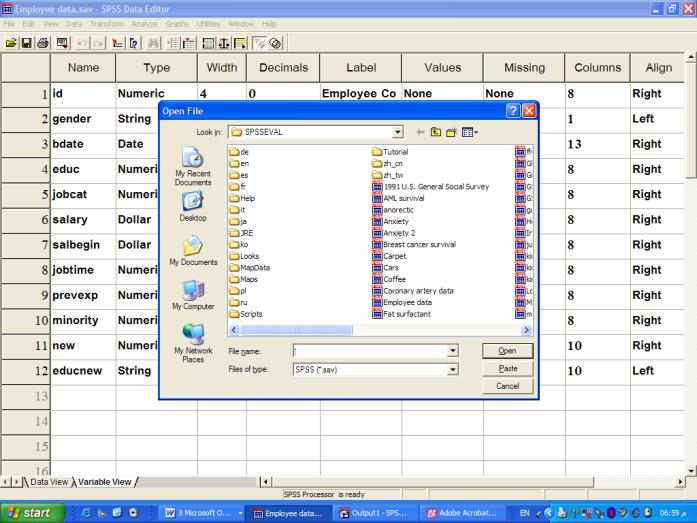Image resolution: width=697 pixels, height=523 pixels.
Task: Click the Open File toolbar icon
Action: (11, 43)
